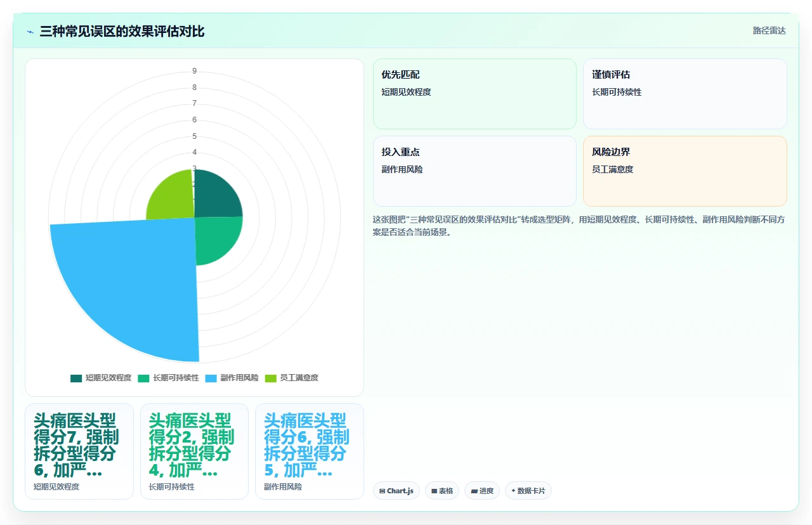Click the Chart.js chip
This screenshot has width=812, height=525.
396,491
